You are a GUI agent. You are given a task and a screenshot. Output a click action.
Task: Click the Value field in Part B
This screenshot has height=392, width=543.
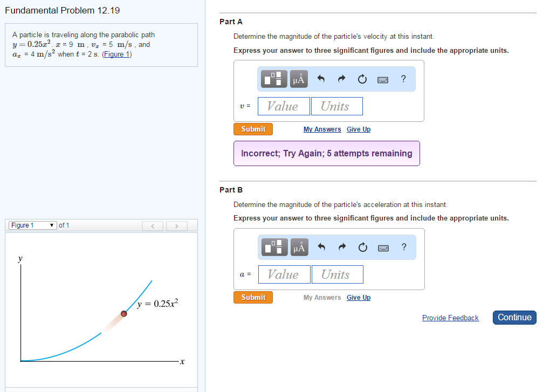[x=284, y=274]
